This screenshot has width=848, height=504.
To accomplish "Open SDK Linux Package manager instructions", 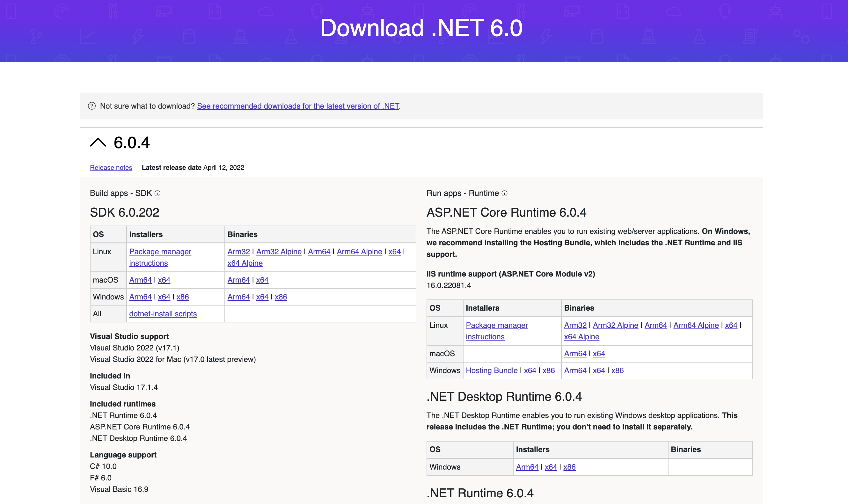I will pyautogui.click(x=160, y=257).
